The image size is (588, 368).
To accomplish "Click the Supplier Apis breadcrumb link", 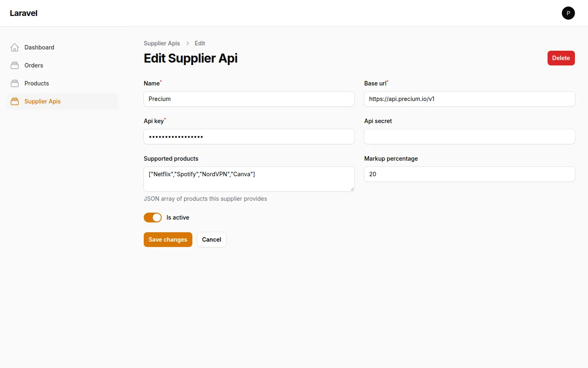I will 162,43.
